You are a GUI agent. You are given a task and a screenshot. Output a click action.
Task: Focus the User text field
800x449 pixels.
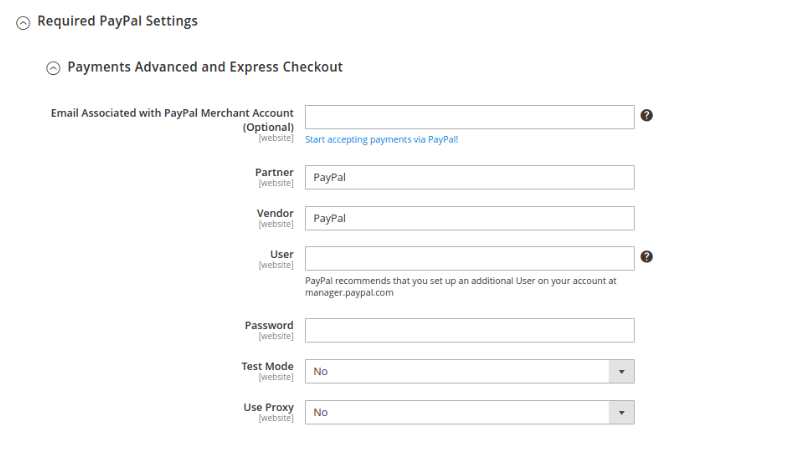coord(469,259)
